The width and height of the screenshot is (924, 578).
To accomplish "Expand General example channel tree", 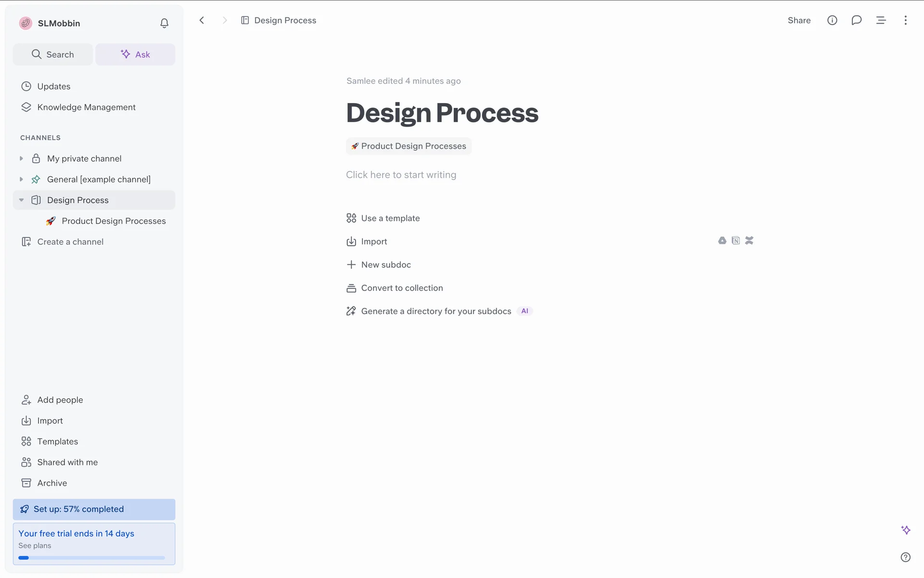I will (21, 179).
